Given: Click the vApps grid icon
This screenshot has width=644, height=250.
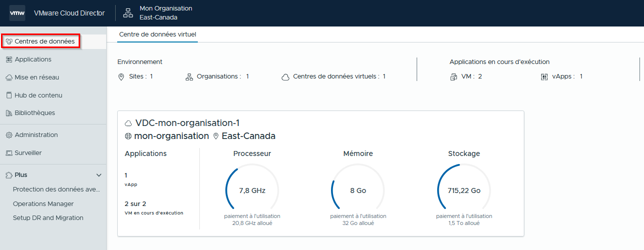Looking at the screenshot, I should coord(544,77).
